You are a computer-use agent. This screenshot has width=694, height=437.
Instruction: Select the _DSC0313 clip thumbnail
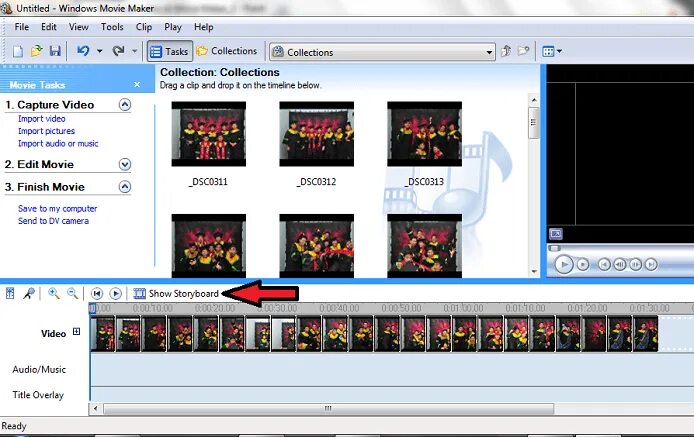[424, 134]
